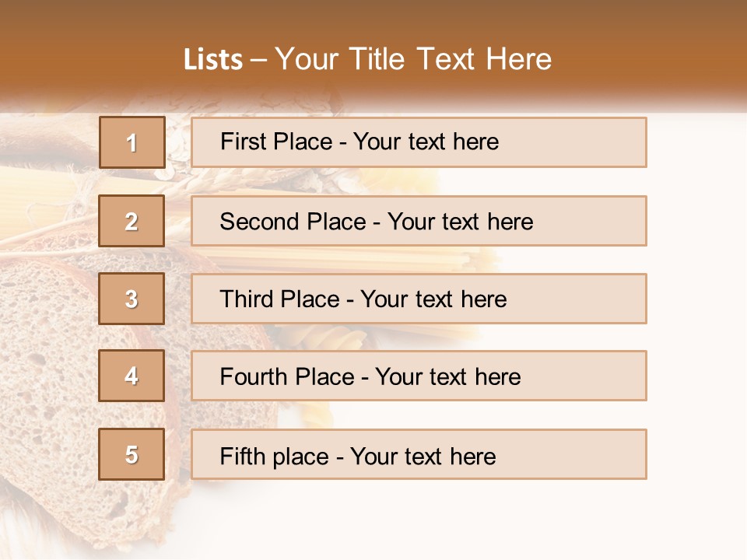Click the First Place text box

pos(419,142)
